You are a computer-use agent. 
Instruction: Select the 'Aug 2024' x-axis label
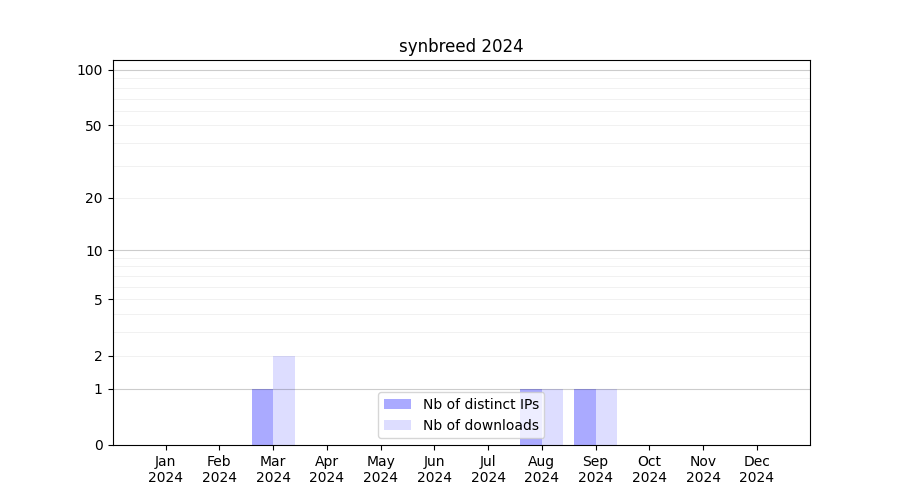[541, 469]
